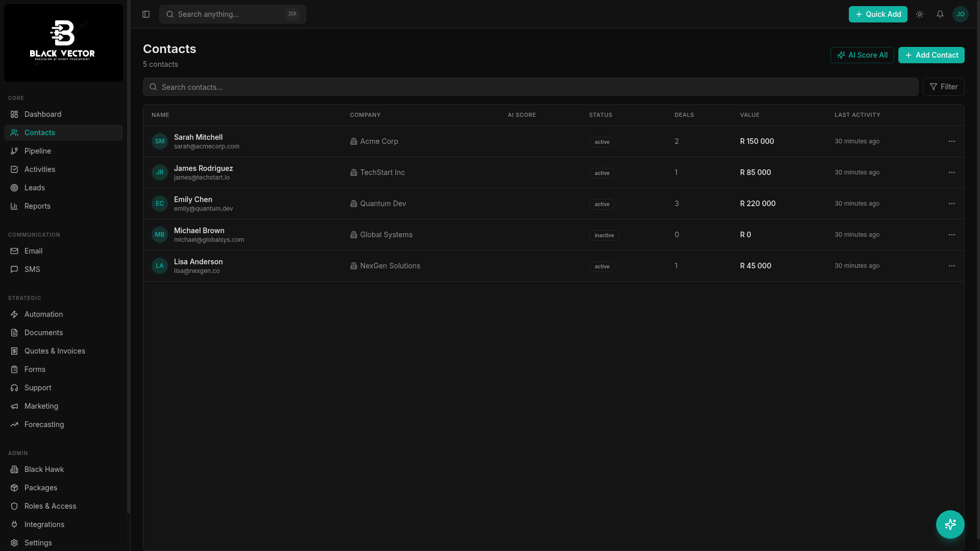This screenshot has height=551, width=980.
Task: Click the LA avatar for Lisa Anderson
Action: (x=160, y=266)
